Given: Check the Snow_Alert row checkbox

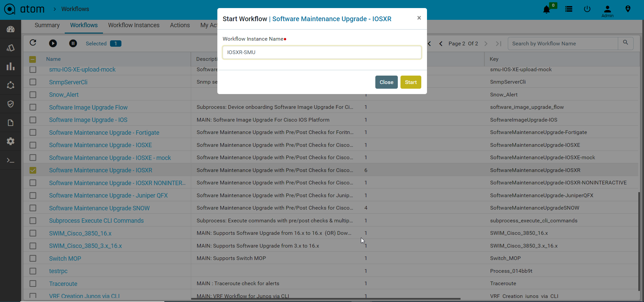Looking at the screenshot, I should (x=33, y=95).
